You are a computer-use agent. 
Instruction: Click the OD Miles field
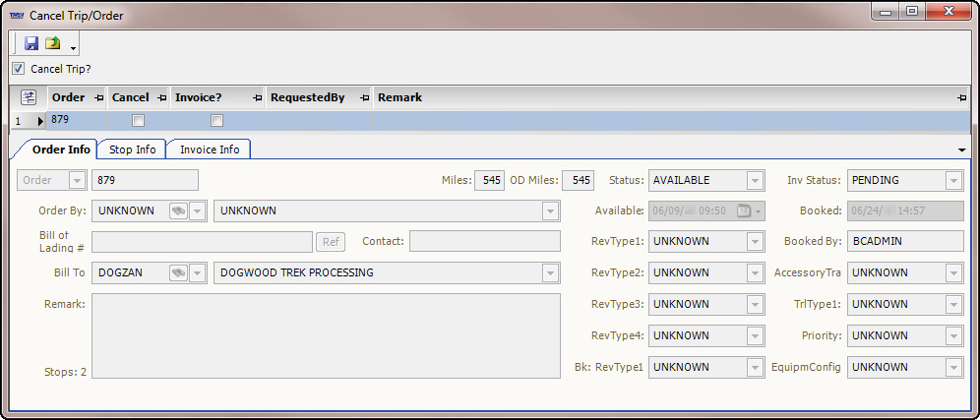point(579,180)
